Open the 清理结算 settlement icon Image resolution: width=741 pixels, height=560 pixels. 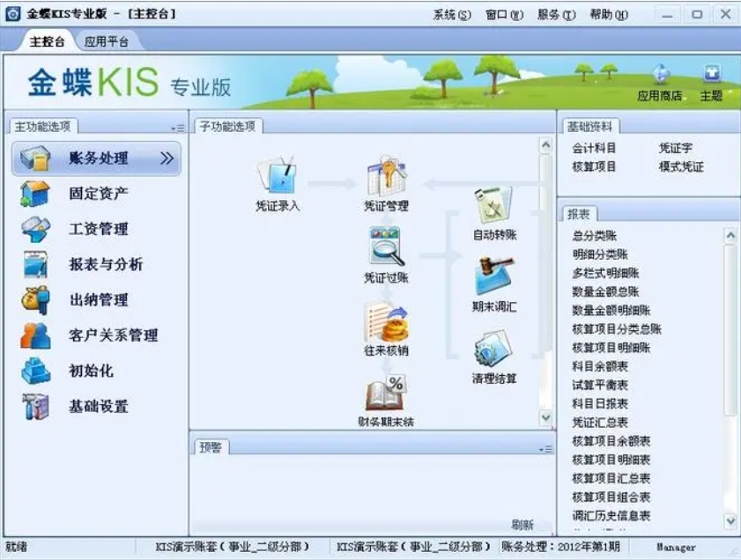pyautogui.click(x=494, y=350)
